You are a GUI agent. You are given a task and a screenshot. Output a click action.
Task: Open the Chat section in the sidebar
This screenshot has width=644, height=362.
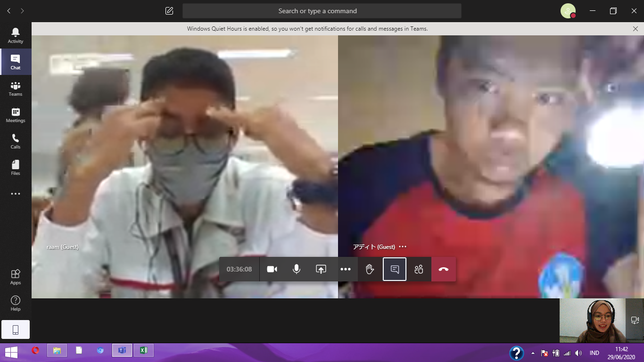[16, 62]
